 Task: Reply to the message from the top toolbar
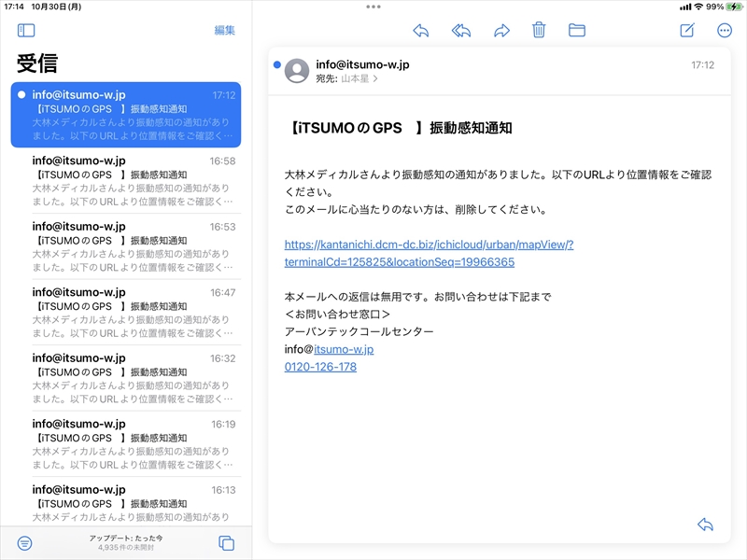click(421, 31)
